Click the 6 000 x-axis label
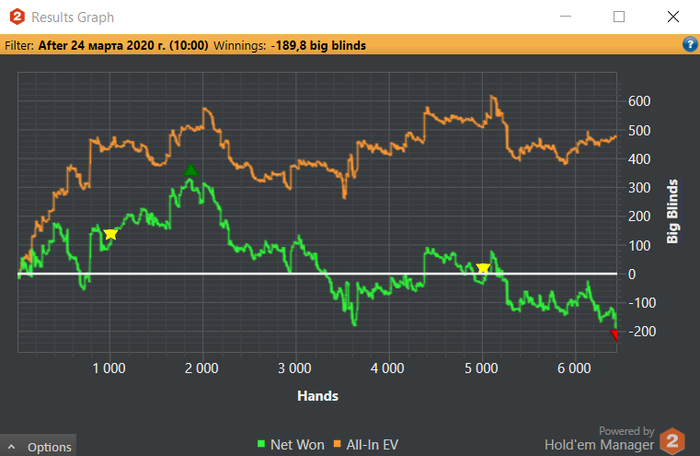Screen dimensions: 700x456 [x=574, y=368]
